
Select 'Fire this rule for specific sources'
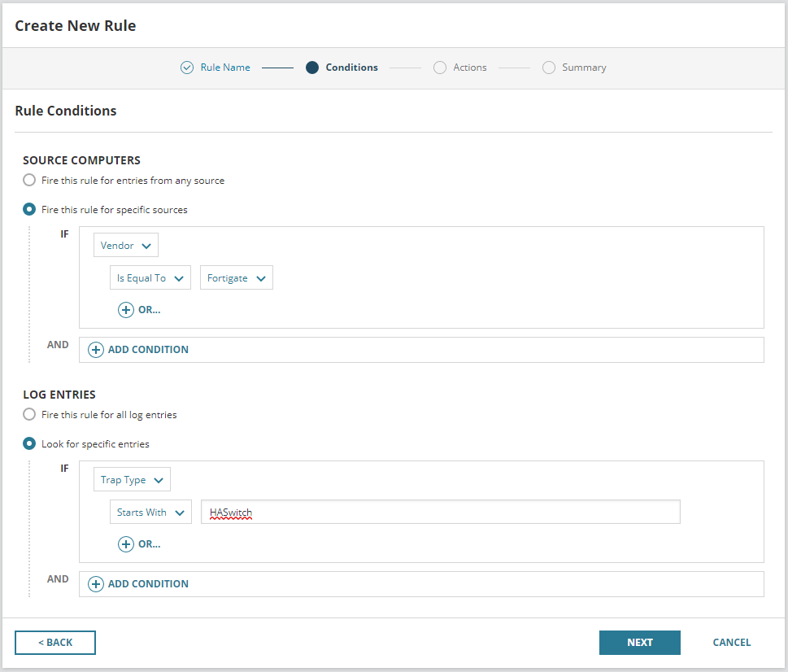click(x=29, y=209)
